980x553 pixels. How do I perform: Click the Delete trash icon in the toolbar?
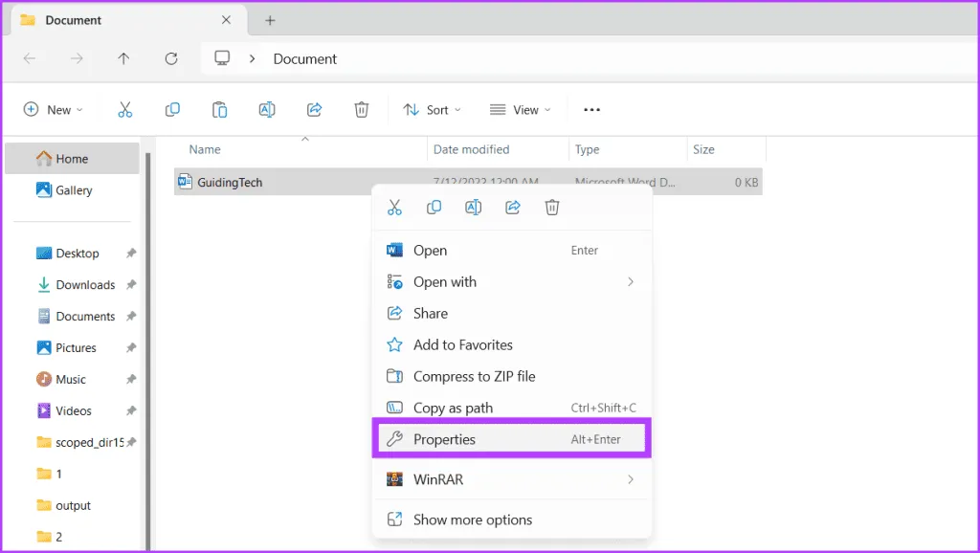click(362, 110)
